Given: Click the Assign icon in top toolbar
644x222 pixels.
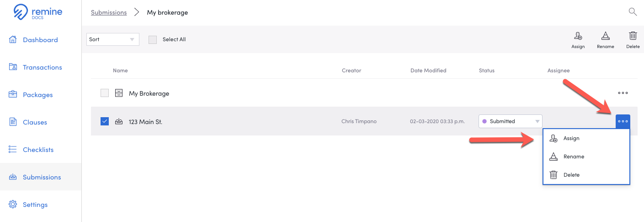Looking at the screenshot, I should [578, 37].
